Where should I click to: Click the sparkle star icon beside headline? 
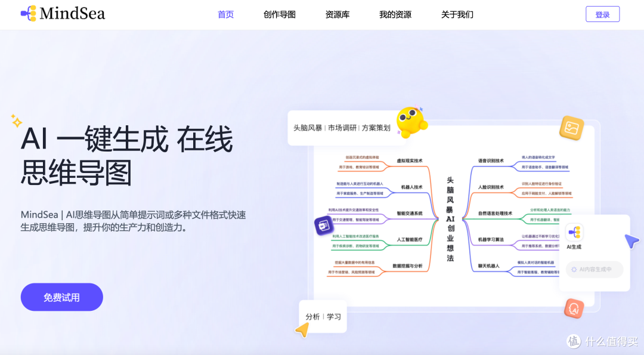tap(17, 121)
